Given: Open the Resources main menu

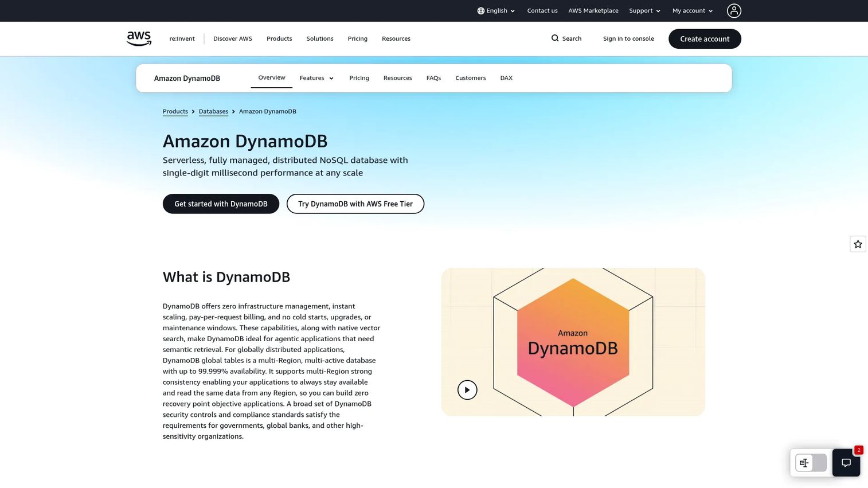Looking at the screenshot, I should [396, 39].
